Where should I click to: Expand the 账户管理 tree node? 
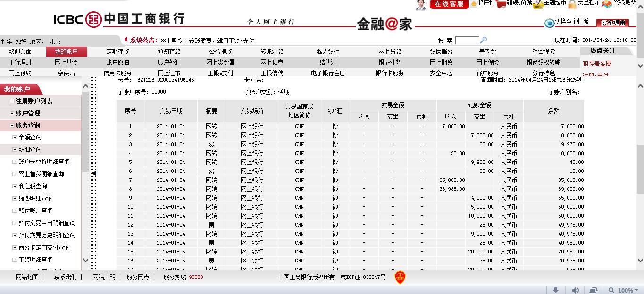12,114
